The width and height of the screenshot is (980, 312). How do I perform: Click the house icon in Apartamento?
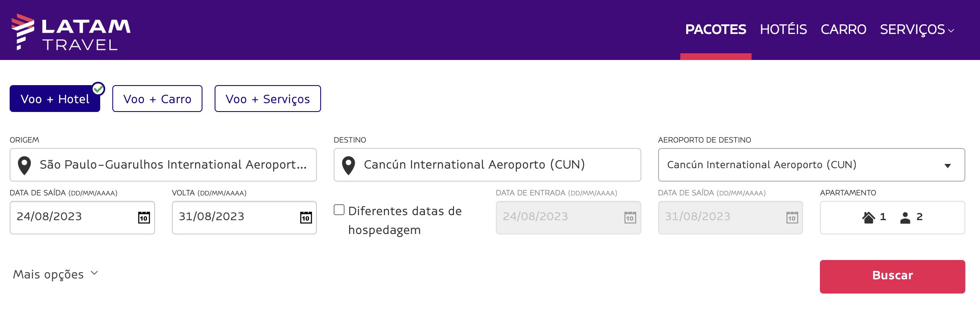pyautogui.click(x=869, y=217)
